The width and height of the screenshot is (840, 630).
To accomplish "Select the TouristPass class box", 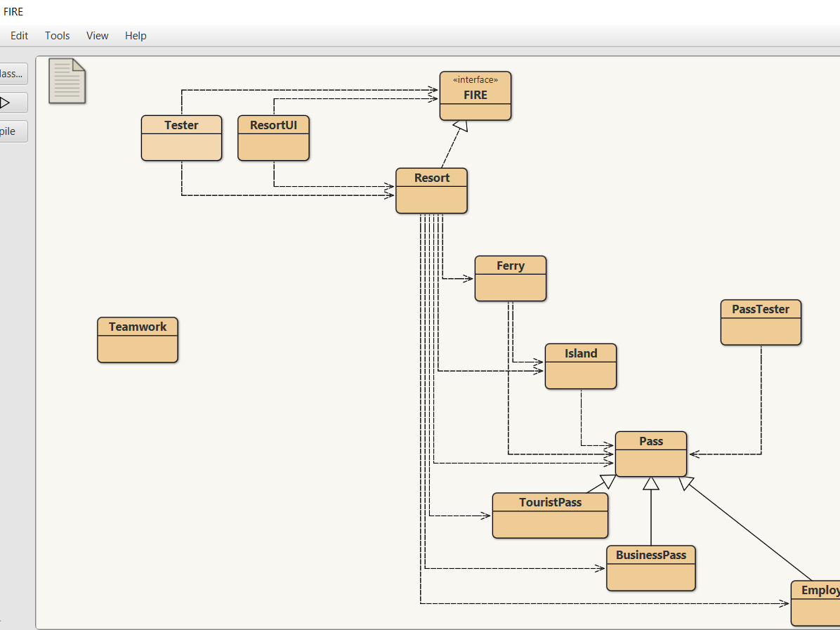I will coord(550,516).
